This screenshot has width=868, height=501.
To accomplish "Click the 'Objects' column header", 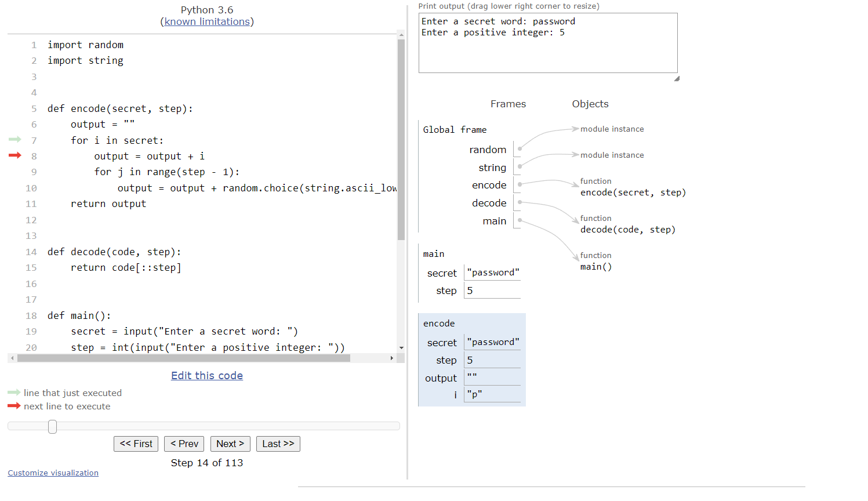I will 590,104.
